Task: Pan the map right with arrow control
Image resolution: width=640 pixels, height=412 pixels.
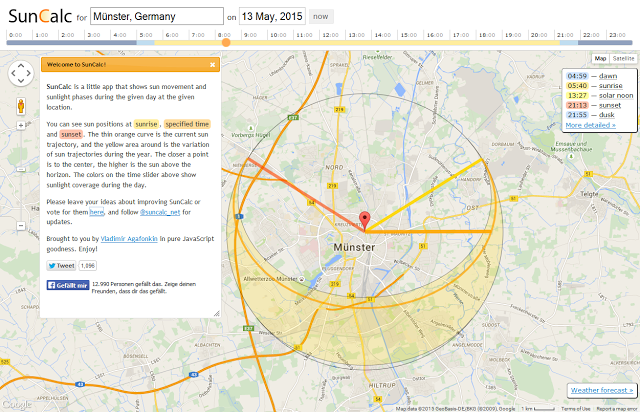Action: tap(28, 73)
